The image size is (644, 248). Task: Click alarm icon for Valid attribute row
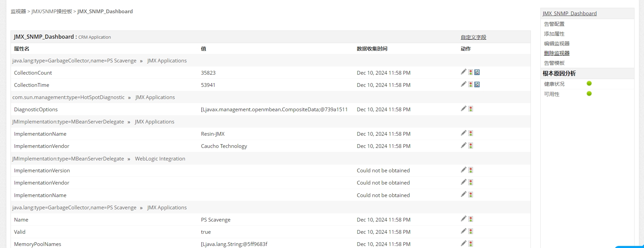pyautogui.click(x=471, y=231)
